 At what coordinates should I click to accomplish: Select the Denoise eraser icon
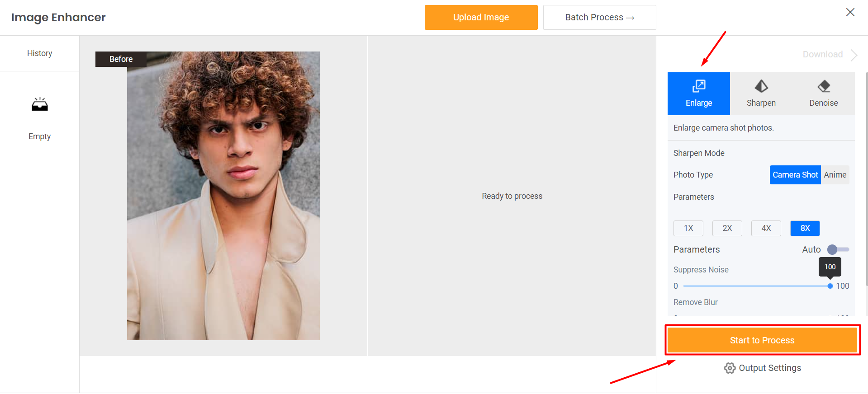[x=824, y=86]
